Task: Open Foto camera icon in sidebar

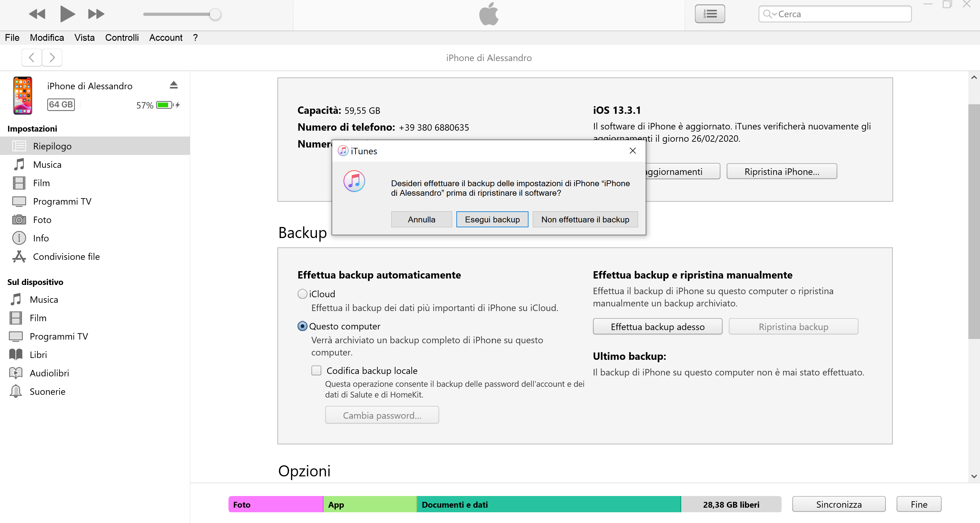Action: pos(19,220)
